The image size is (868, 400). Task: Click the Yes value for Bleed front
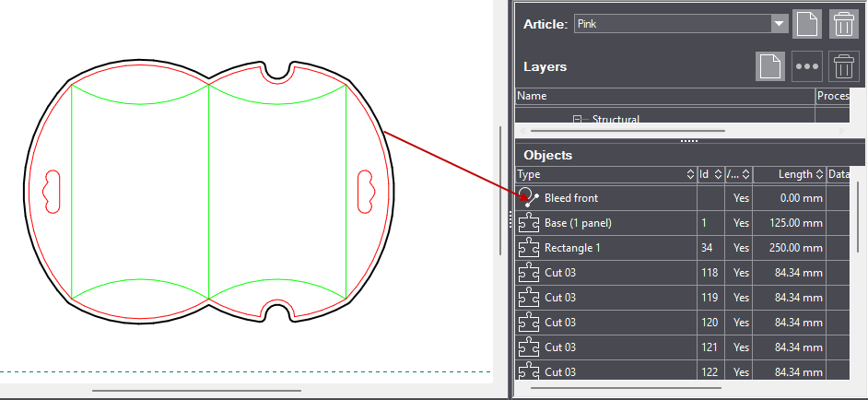[740, 198]
